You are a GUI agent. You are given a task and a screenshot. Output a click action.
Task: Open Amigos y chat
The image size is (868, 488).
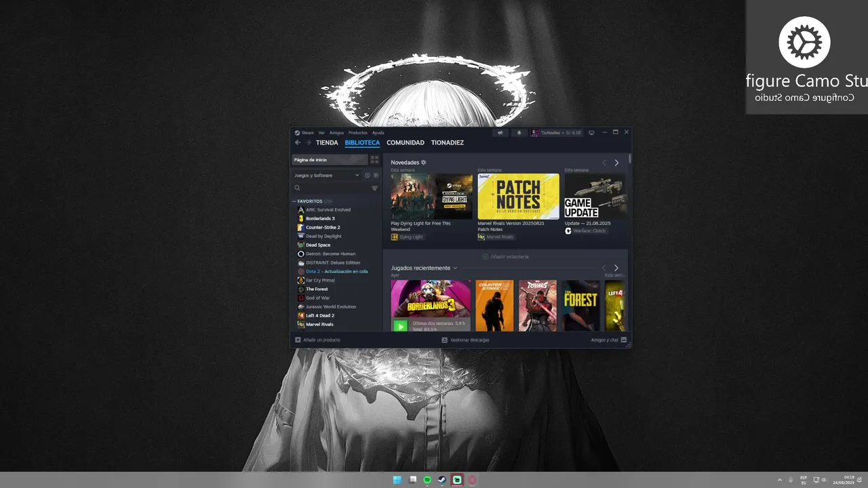[x=608, y=340]
